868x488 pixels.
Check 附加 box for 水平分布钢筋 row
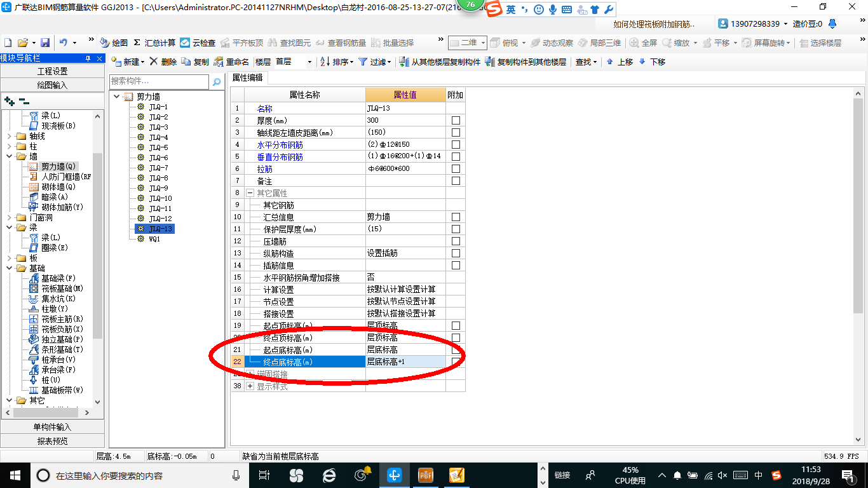[x=456, y=145]
